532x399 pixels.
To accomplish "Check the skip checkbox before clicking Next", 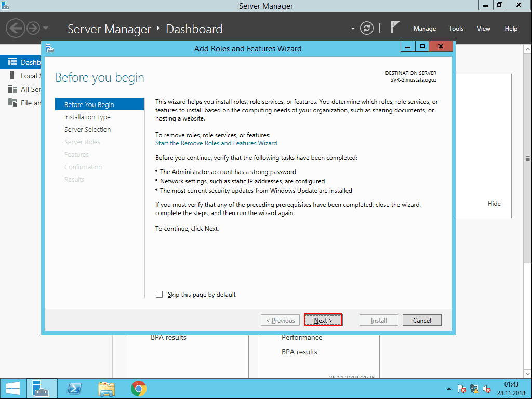I will point(159,294).
